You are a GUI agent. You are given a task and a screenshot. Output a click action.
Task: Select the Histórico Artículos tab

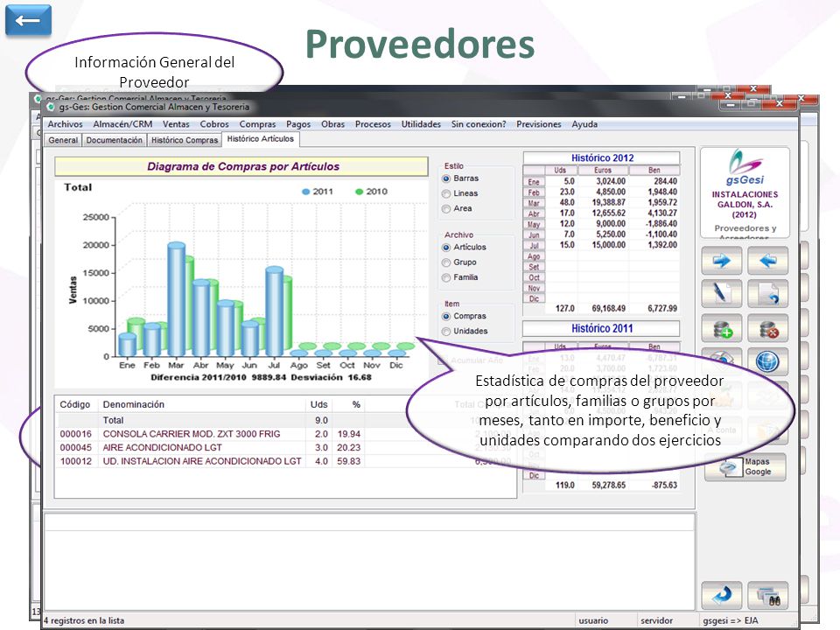tap(261, 139)
